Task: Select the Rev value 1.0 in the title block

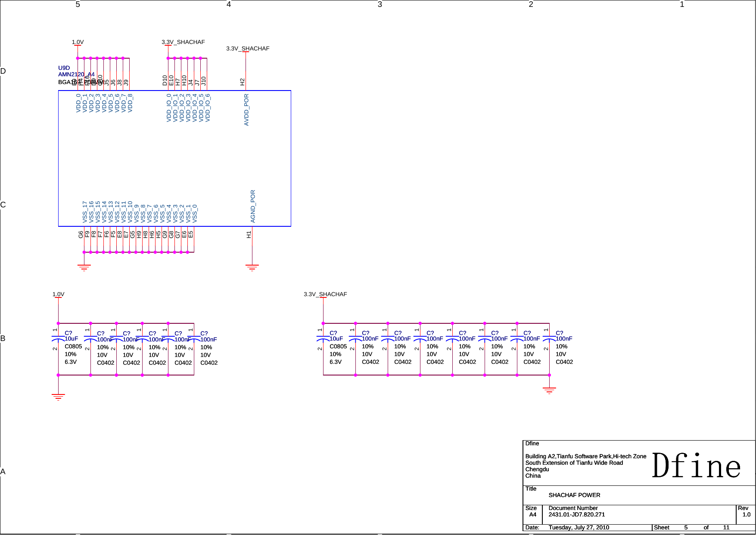Action: pos(747,515)
